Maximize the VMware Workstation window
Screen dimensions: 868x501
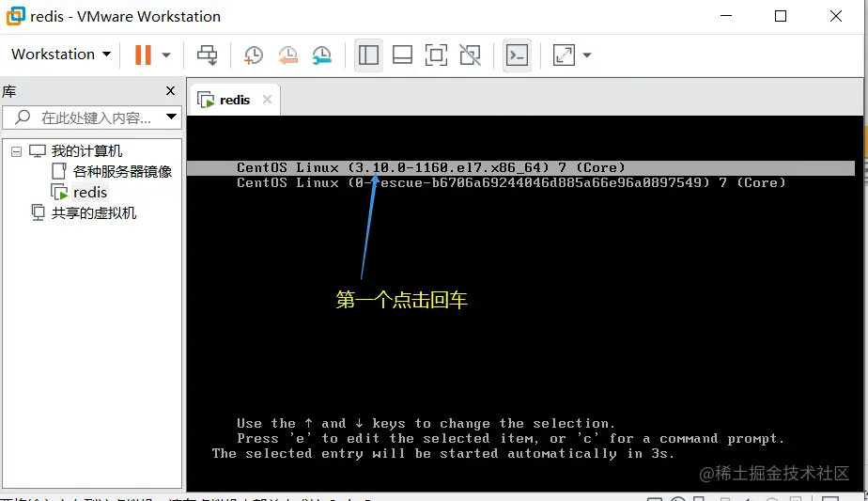click(781, 16)
